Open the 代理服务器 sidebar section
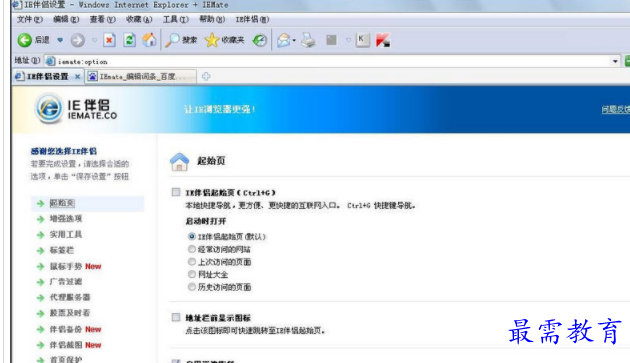Viewport: 630px width, 363px height. (x=70, y=297)
